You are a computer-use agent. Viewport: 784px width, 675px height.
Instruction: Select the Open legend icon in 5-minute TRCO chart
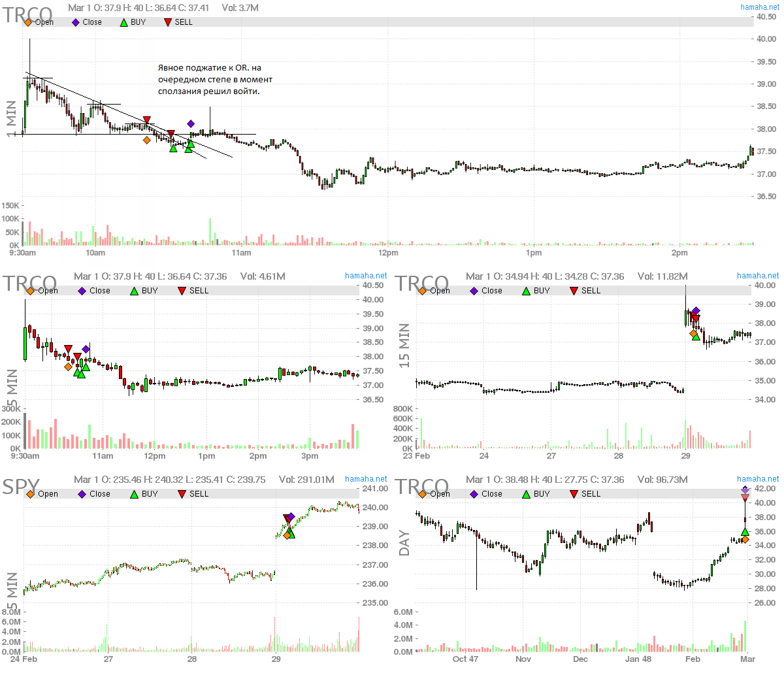coord(31,291)
